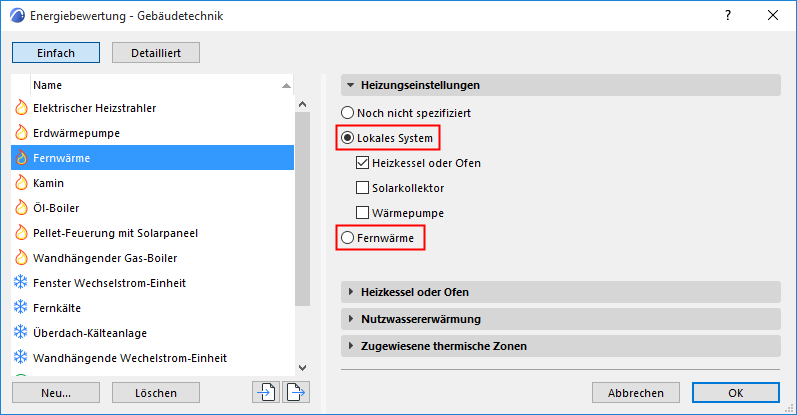
Task: Switch to the Detailliert view
Action: (156, 53)
